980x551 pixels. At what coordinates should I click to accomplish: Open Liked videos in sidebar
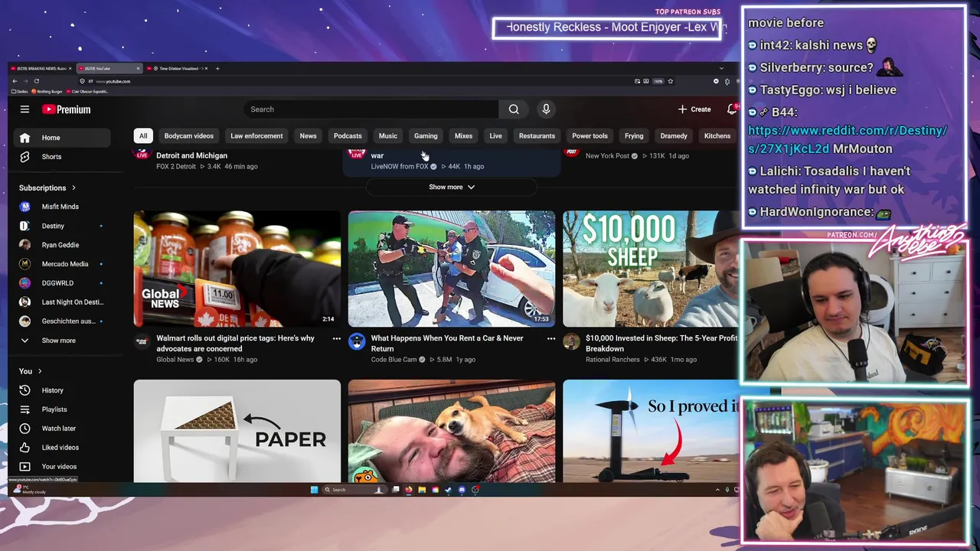(63, 448)
